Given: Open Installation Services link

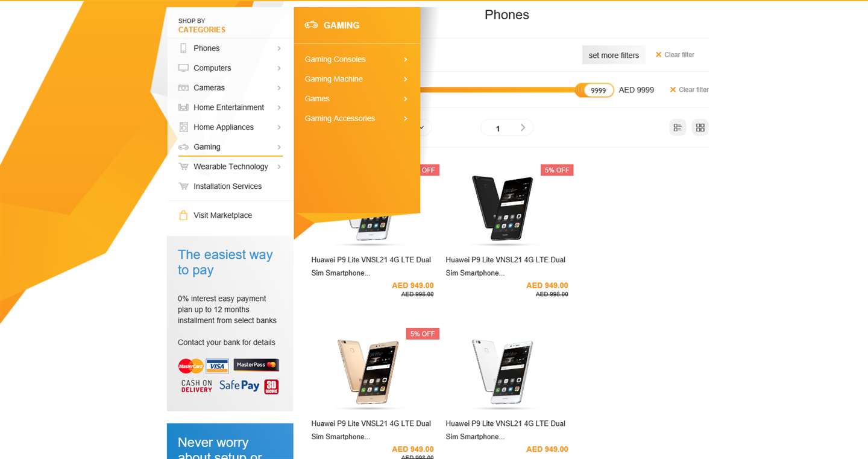Looking at the screenshot, I should click(227, 186).
